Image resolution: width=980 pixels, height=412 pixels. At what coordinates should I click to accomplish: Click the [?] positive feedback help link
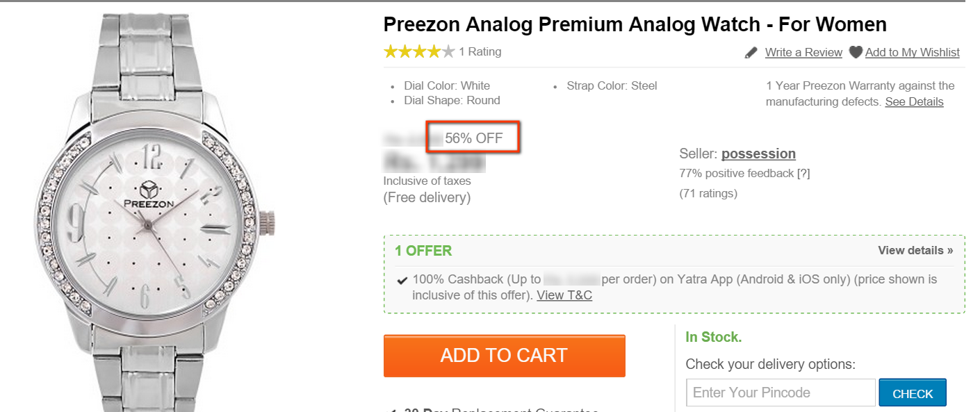(x=803, y=173)
